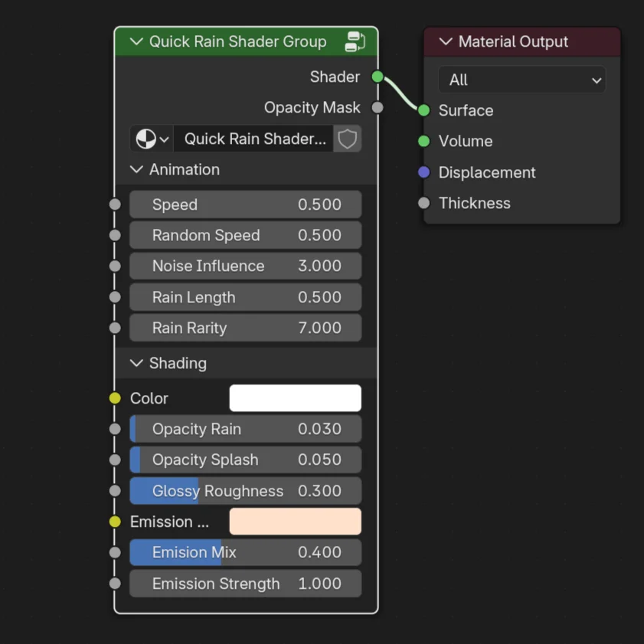Image resolution: width=644 pixels, height=644 pixels.
Task: Collapse the Material Output node
Action: pos(446,41)
